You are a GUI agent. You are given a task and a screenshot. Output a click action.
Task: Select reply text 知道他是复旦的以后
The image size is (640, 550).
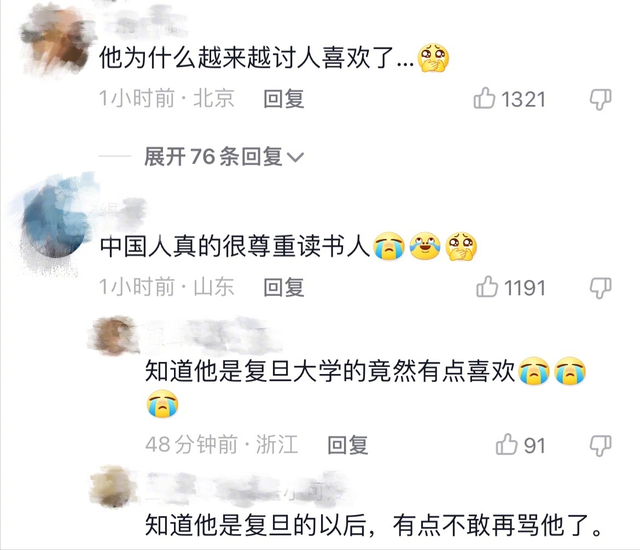pyautogui.click(x=255, y=525)
